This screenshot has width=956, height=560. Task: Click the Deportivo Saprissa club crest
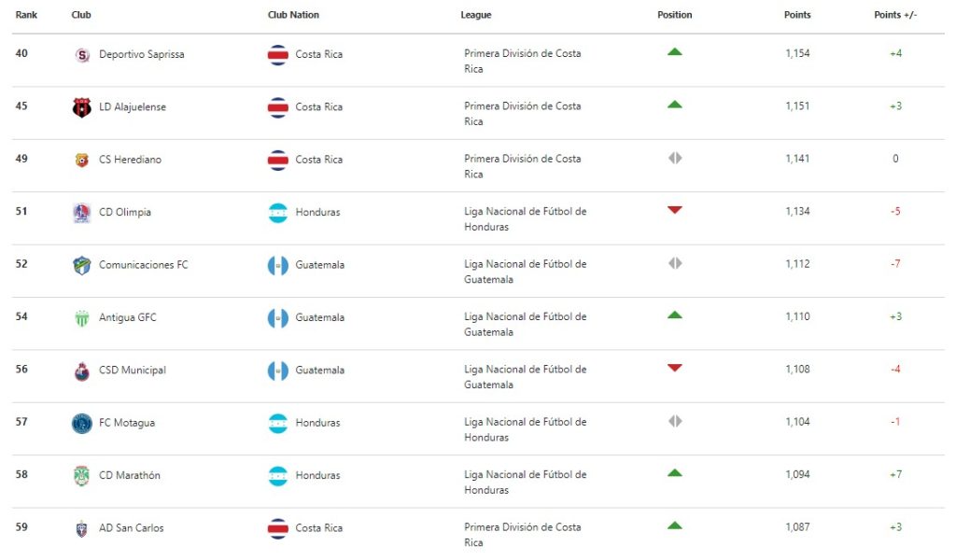point(82,55)
